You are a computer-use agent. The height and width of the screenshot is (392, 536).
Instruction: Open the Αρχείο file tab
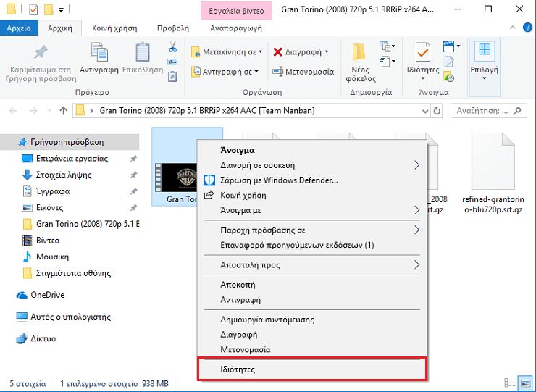19,28
